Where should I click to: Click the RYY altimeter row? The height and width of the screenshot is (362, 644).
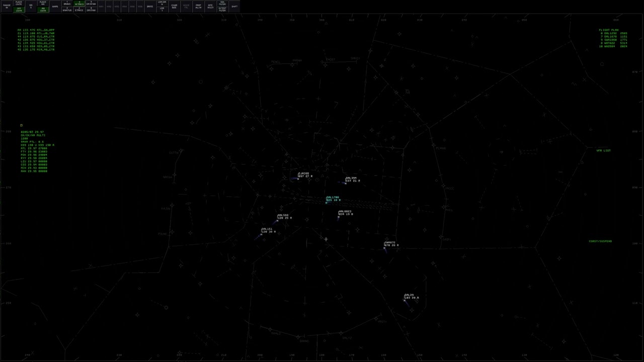click(x=34, y=158)
